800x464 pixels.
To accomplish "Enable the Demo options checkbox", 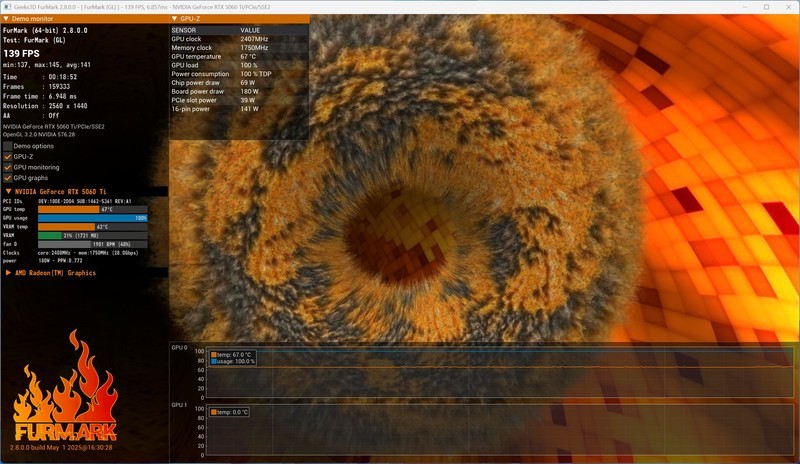I will pyautogui.click(x=7, y=146).
